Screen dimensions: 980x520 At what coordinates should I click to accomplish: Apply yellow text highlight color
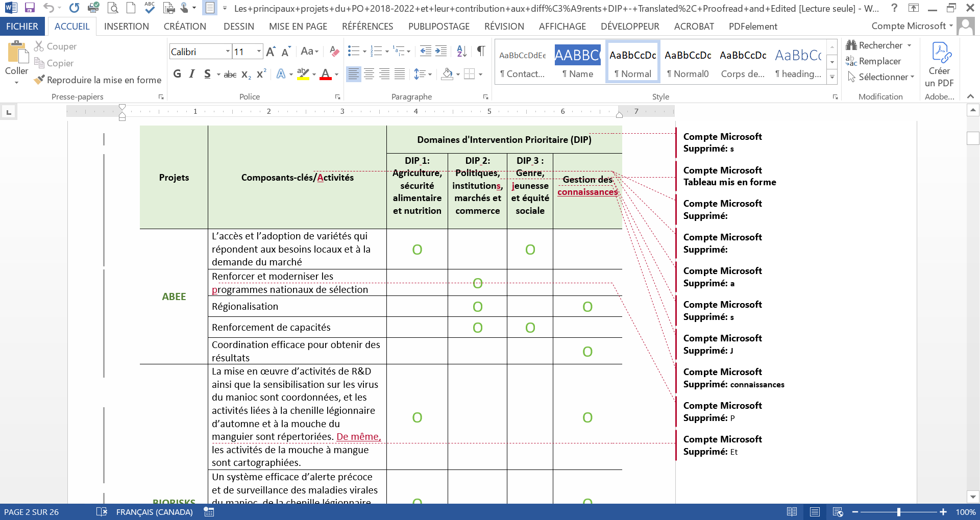303,74
